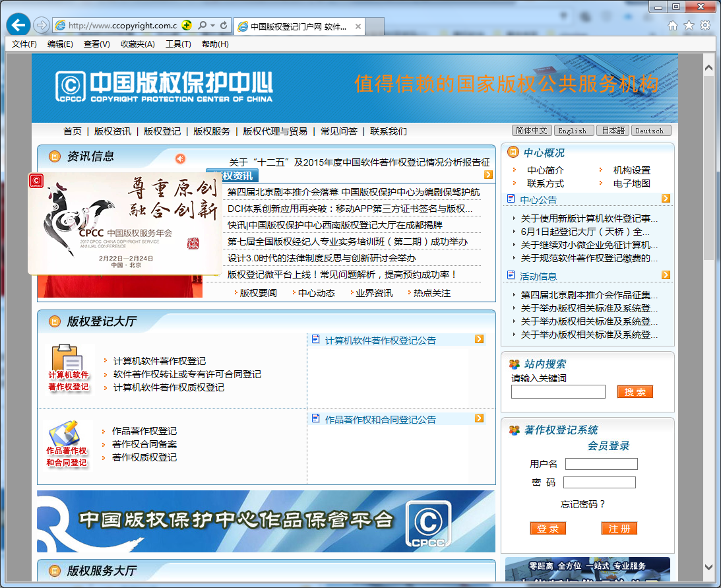The image size is (721, 588).
Task: Open the 中心公告 document icon
Action: (511, 198)
